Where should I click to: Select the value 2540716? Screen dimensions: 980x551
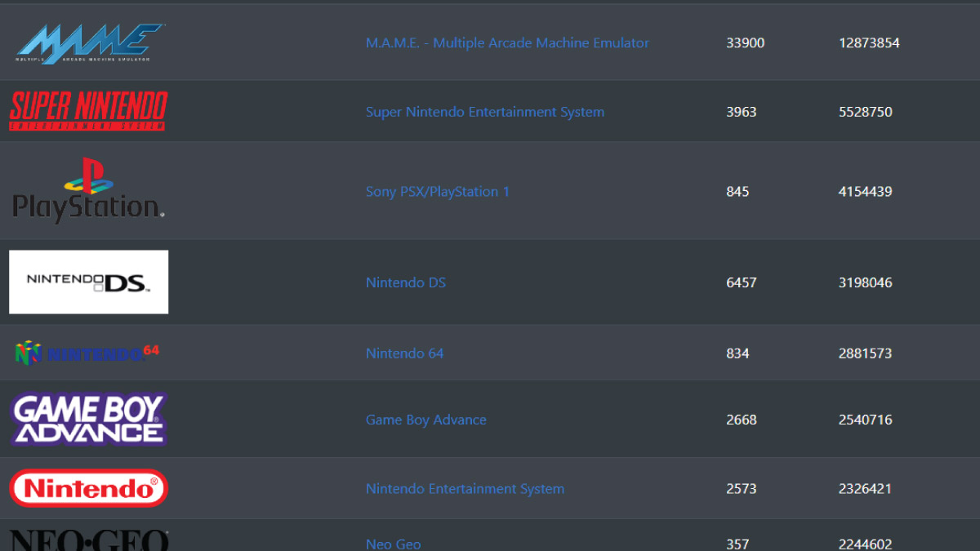click(866, 420)
